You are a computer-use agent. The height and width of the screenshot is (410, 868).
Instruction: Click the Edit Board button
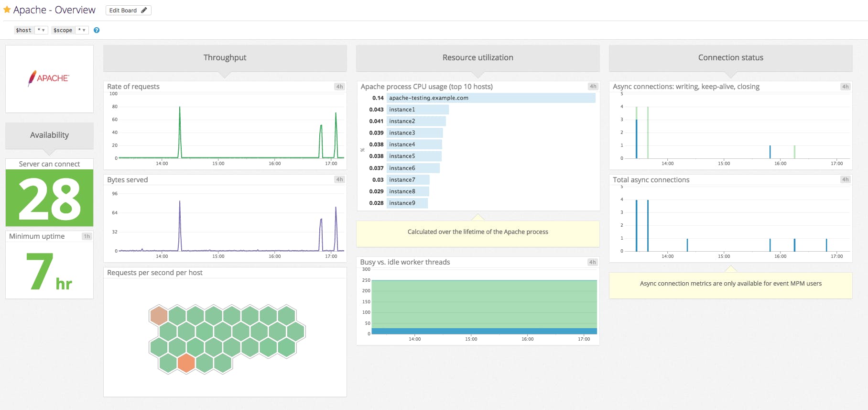pos(128,10)
